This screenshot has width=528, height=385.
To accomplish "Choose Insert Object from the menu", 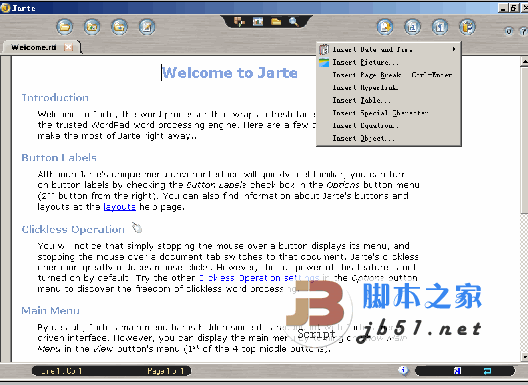I will click(389, 138).
